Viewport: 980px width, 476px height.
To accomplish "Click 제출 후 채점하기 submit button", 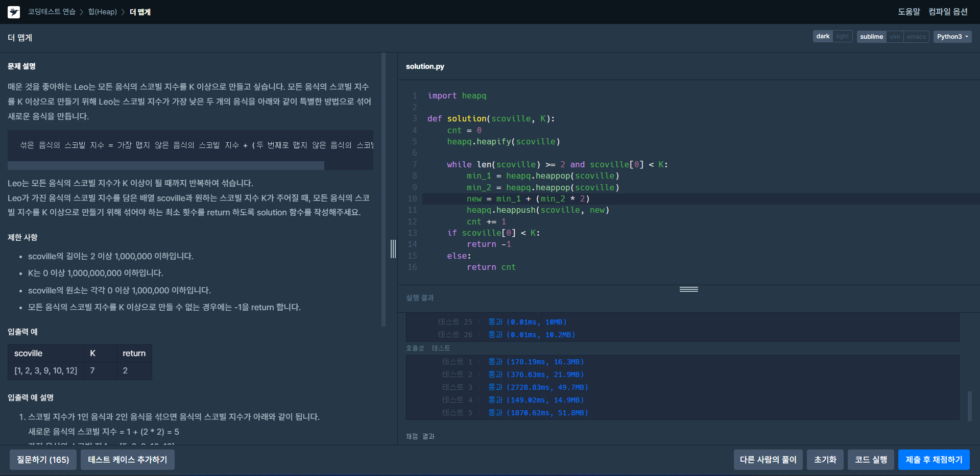I will tap(934, 460).
